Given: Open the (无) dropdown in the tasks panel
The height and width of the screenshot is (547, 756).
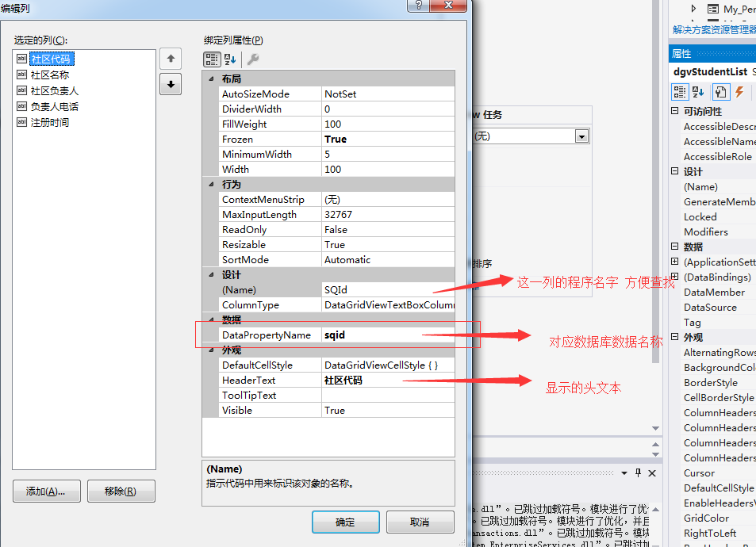Looking at the screenshot, I should 582,136.
